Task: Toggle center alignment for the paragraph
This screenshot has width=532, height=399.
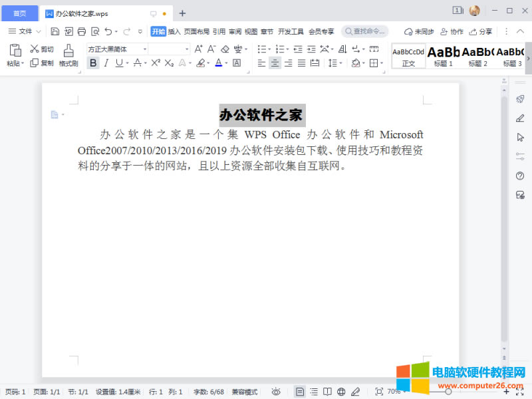Action: tap(275, 63)
